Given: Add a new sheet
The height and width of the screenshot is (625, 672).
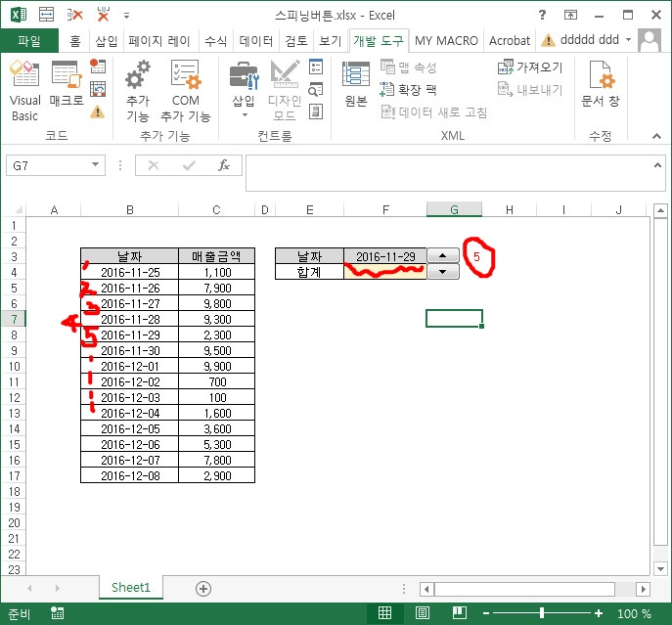Looking at the screenshot, I should (x=203, y=589).
